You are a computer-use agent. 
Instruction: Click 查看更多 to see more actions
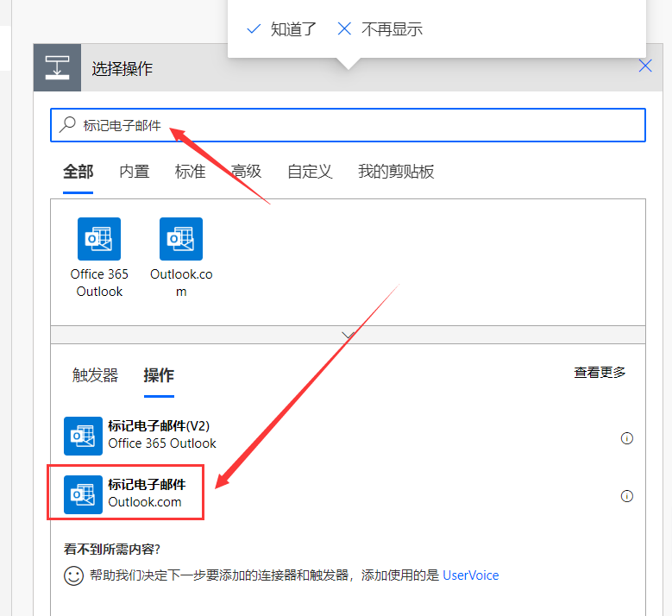pos(600,373)
